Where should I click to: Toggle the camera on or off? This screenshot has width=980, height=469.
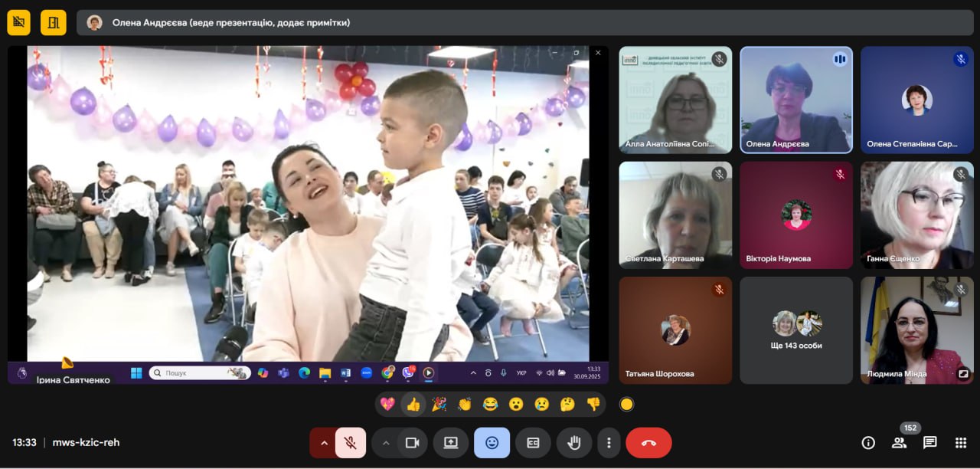[x=412, y=442]
